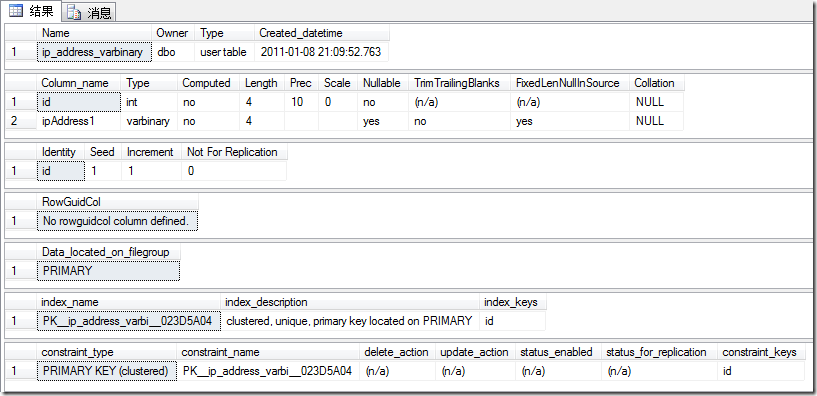Click the TrimTrailingBlanks column header
Image resolution: width=817 pixels, height=396 pixels.
coord(460,83)
